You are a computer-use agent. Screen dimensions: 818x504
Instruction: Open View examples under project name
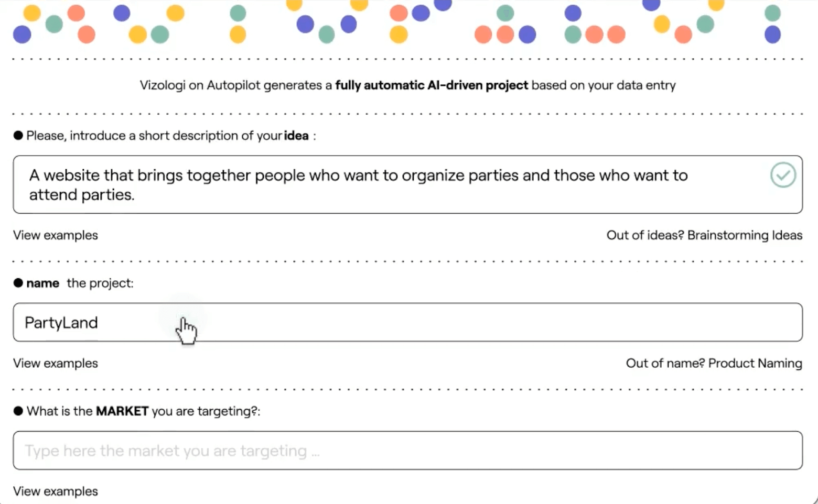pos(56,363)
